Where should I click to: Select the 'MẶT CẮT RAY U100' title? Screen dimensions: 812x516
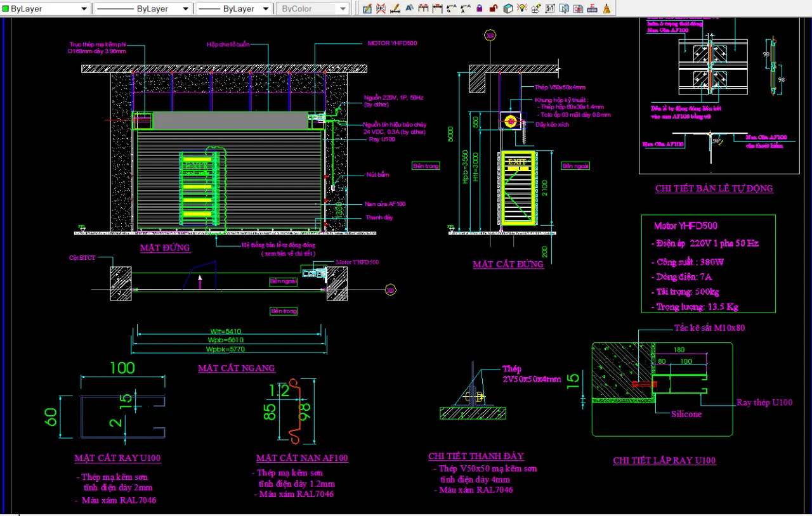click(117, 458)
